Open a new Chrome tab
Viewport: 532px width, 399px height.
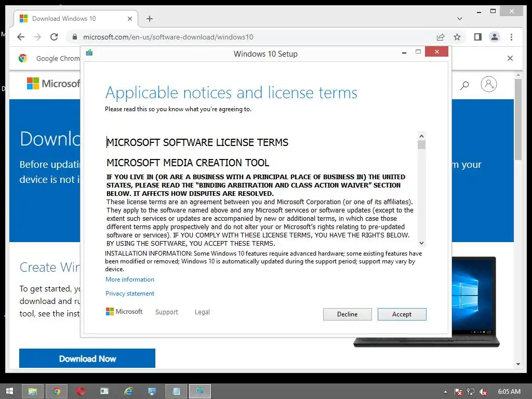click(x=150, y=19)
